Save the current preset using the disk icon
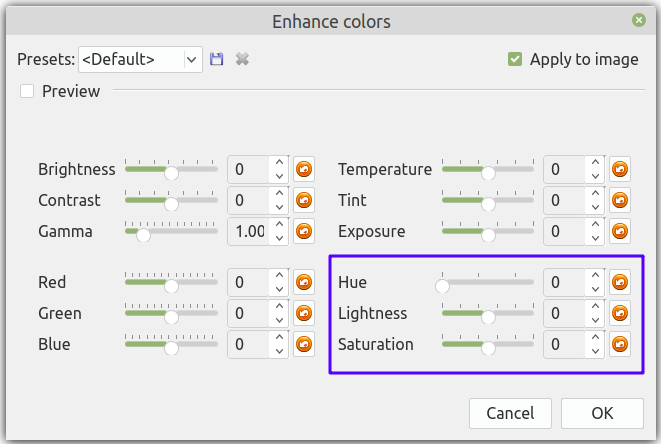The image size is (661, 444). (216, 59)
